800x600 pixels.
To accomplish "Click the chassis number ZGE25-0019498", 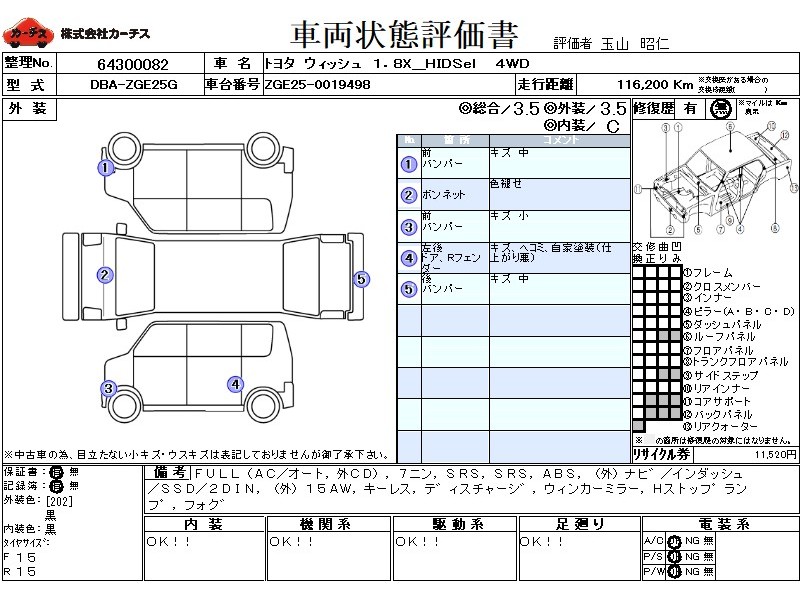I will (x=317, y=85).
